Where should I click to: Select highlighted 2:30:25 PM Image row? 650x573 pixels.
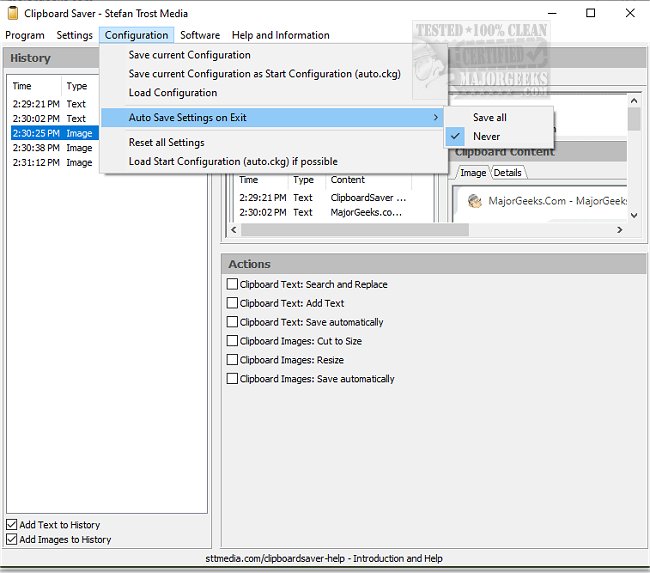pos(55,133)
